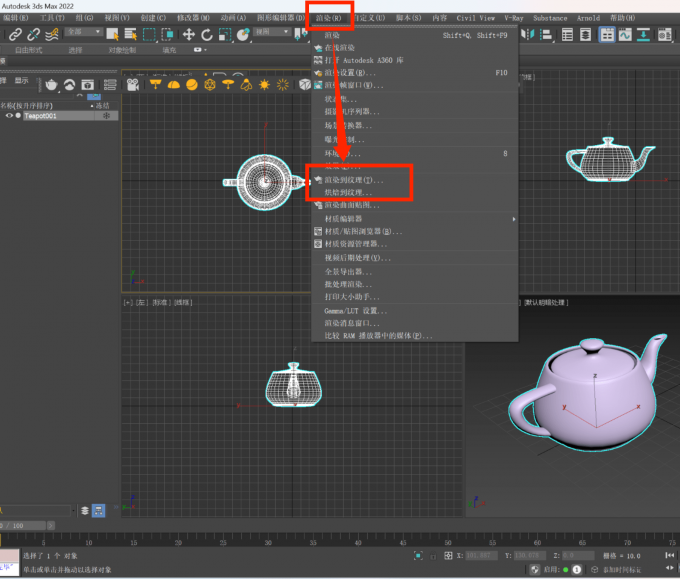
Task: Click the 冻结 column header
Action: click(x=102, y=105)
